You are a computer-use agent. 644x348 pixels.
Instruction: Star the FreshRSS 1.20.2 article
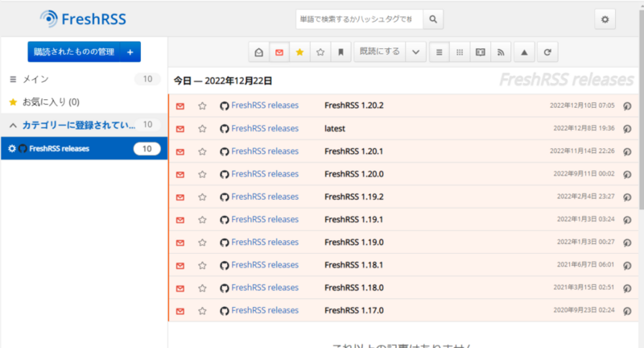[x=202, y=106]
